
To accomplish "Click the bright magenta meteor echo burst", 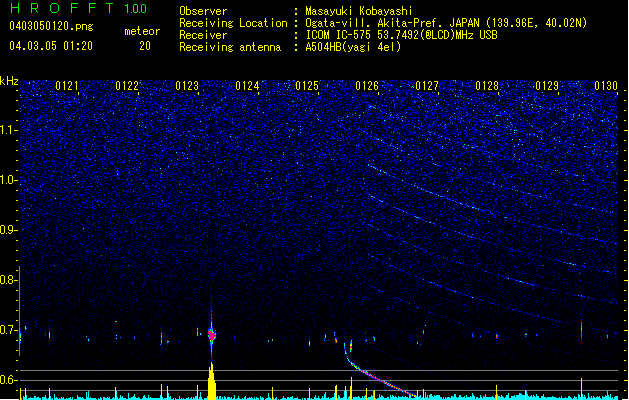I will pos(211,334).
